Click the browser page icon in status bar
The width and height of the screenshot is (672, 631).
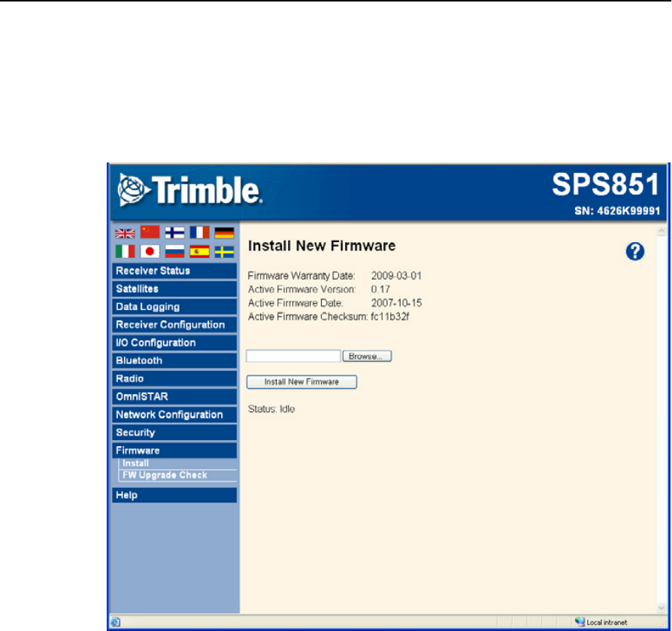[115, 622]
